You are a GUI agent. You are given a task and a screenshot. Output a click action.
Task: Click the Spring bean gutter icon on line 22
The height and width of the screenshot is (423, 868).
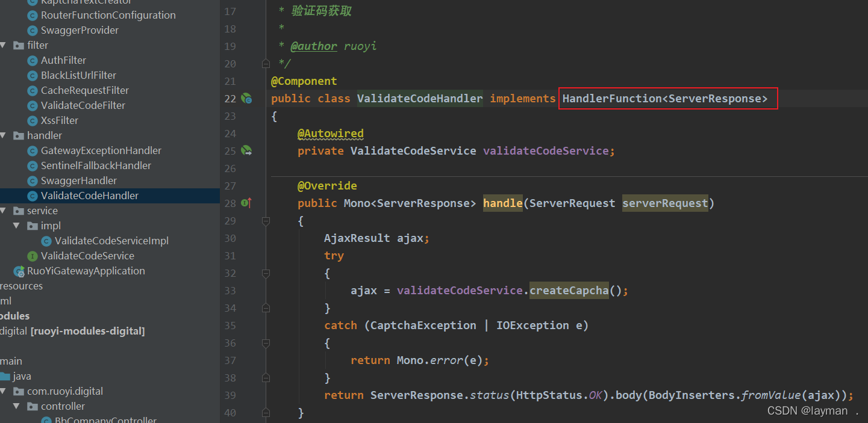[x=246, y=98]
